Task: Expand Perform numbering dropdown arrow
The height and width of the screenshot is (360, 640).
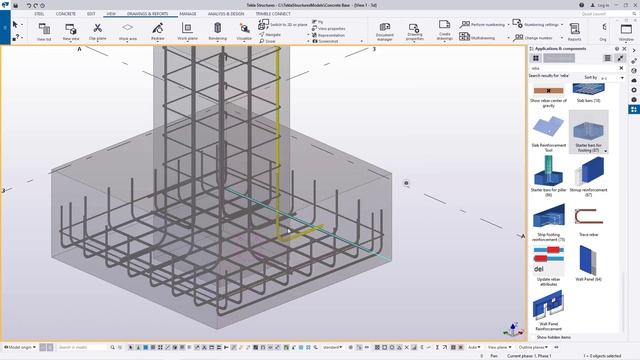Action: tap(508, 25)
